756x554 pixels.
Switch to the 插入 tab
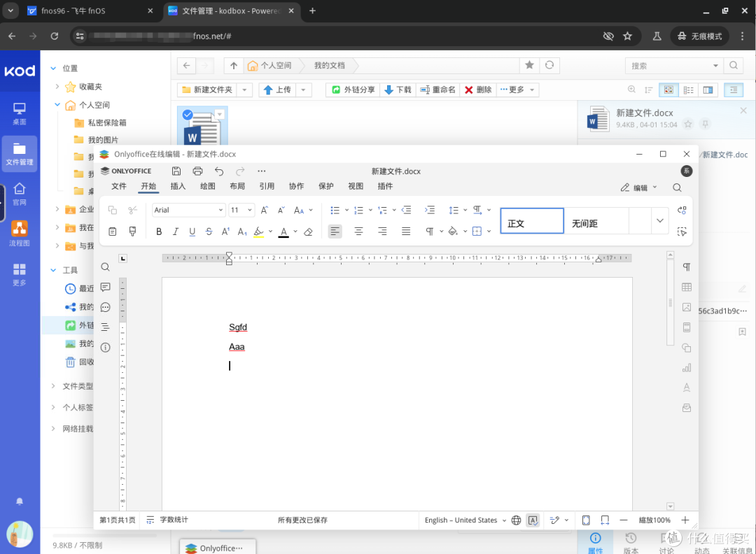[178, 187]
